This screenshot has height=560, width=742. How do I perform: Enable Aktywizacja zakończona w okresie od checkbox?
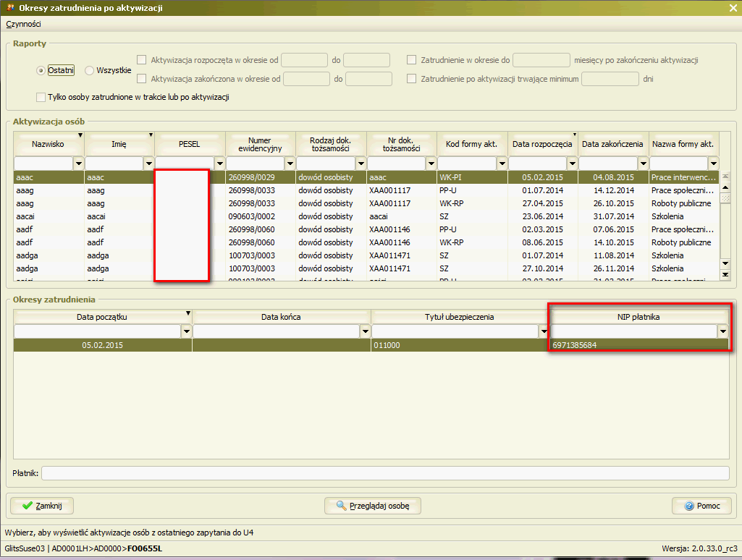click(x=141, y=79)
